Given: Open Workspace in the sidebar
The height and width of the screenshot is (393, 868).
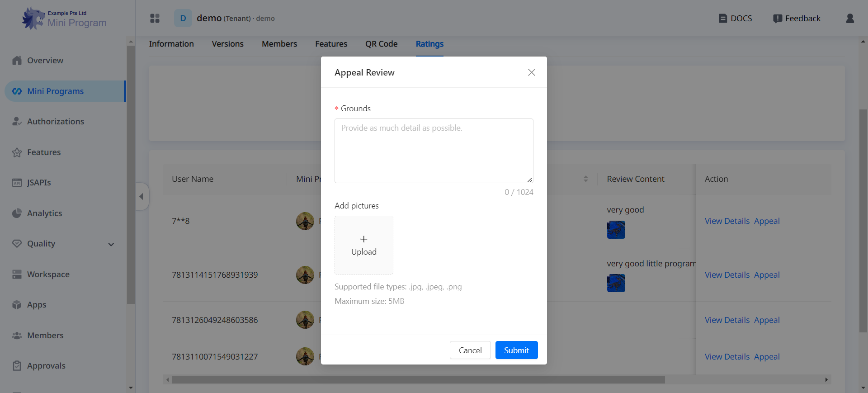Looking at the screenshot, I should coord(48,275).
